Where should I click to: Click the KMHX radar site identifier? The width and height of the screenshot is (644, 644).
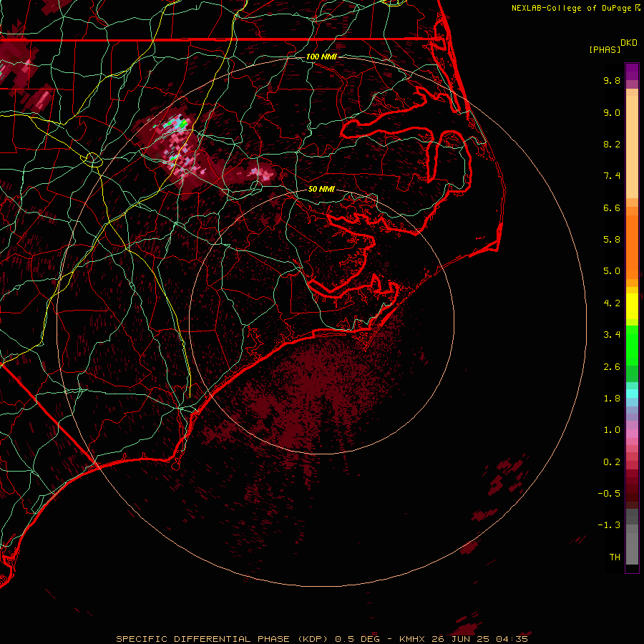[x=413, y=639]
